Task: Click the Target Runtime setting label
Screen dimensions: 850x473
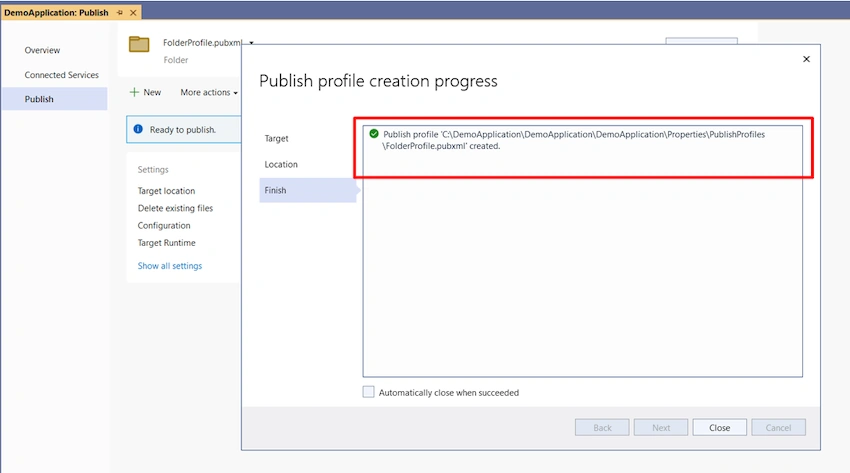Action: tap(166, 243)
